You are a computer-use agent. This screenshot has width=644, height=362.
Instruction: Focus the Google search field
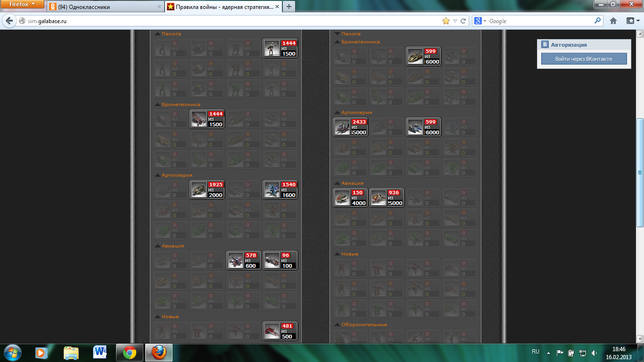[x=540, y=21]
